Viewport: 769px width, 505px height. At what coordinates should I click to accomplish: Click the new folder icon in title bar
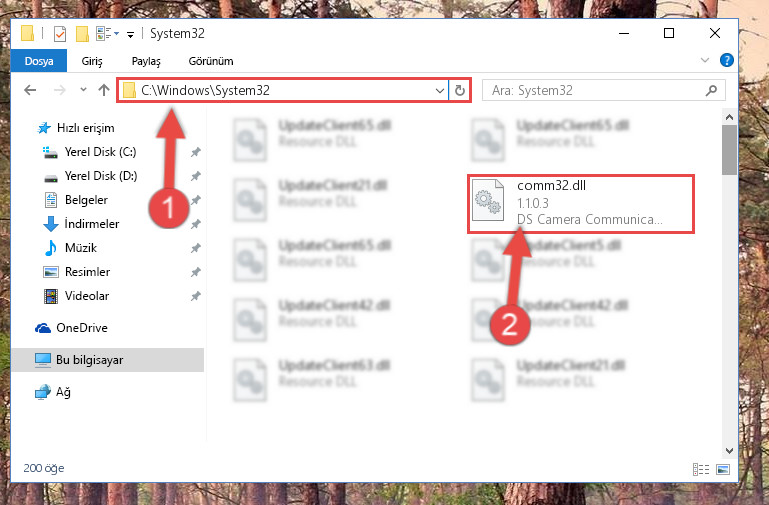point(82,34)
